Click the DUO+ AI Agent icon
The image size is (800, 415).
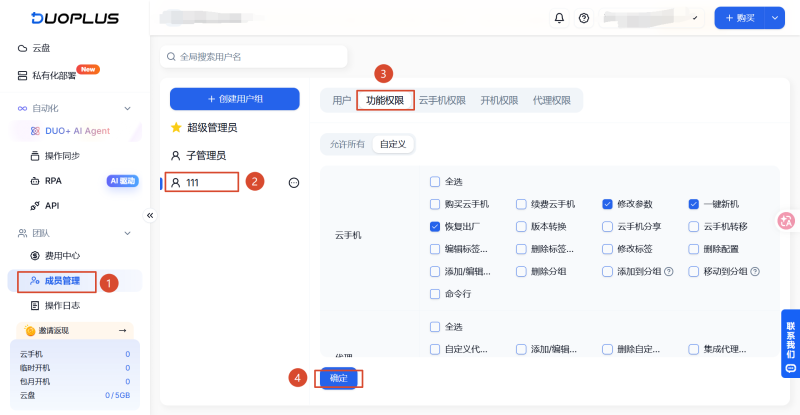35,131
